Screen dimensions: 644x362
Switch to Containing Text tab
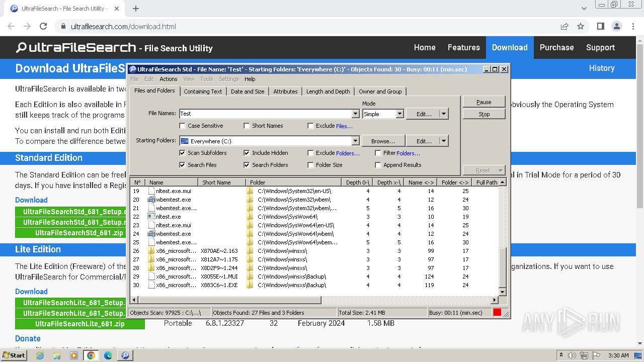point(203,92)
